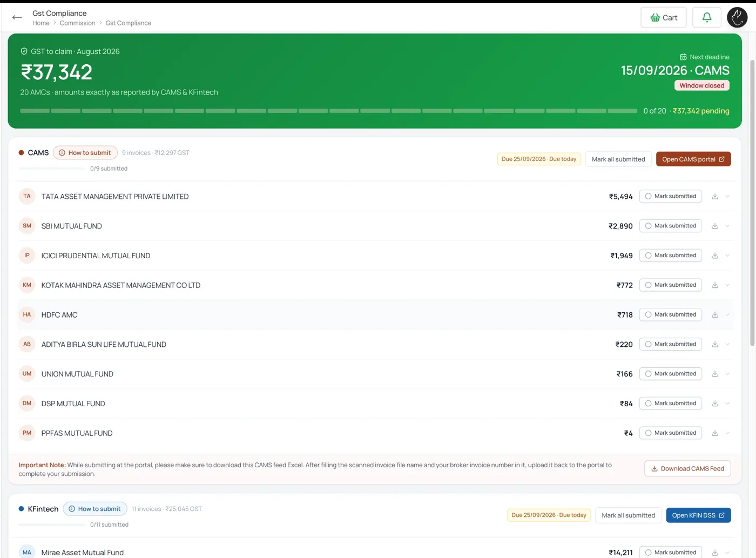Screen dimensions: 756x558
Task: Download invoice for KOTAK MAHINDRA row
Action: tap(715, 285)
